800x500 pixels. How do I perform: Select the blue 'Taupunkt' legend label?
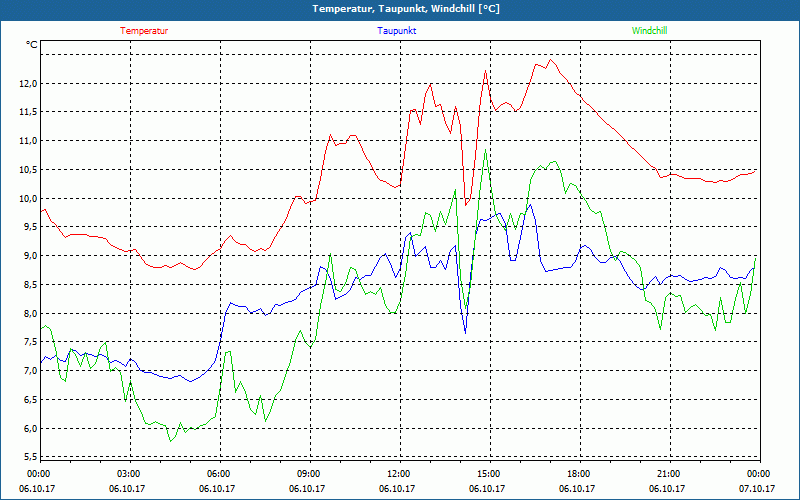[x=396, y=31]
